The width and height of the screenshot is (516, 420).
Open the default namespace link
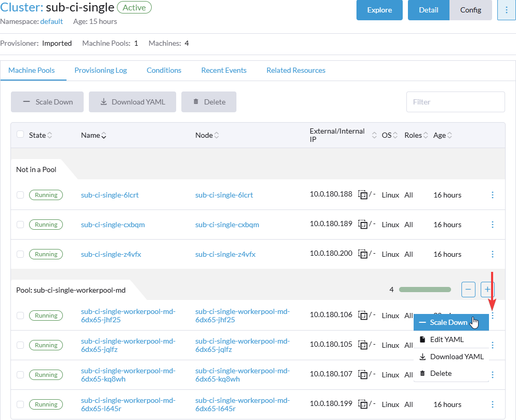pyautogui.click(x=51, y=22)
